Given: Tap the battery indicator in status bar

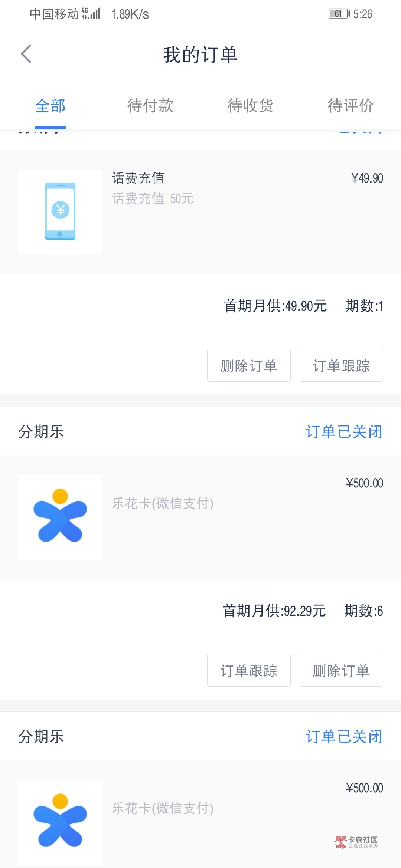Looking at the screenshot, I should click(x=339, y=14).
